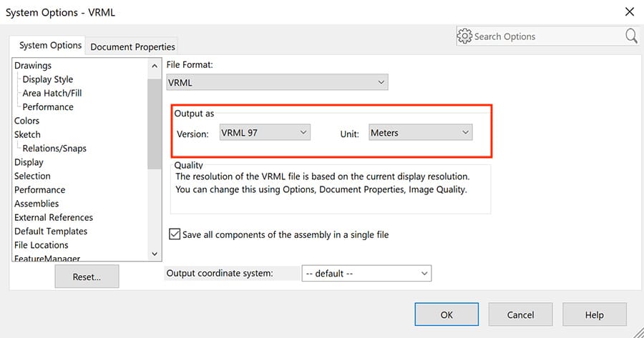Select the Selection category

(x=32, y=176)
